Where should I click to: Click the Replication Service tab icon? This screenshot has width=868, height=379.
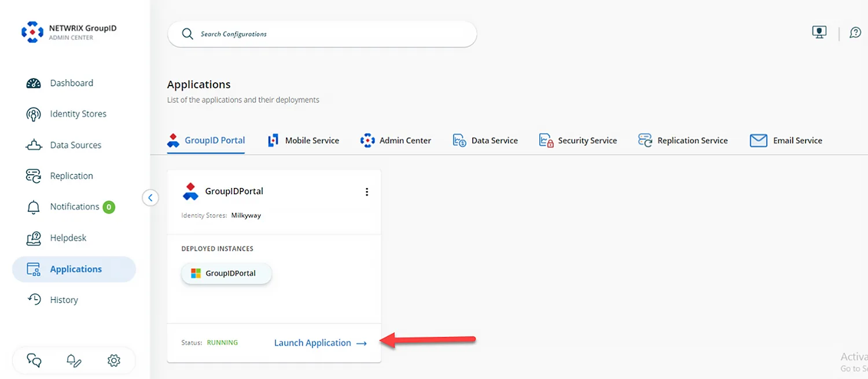coord(645,141)
